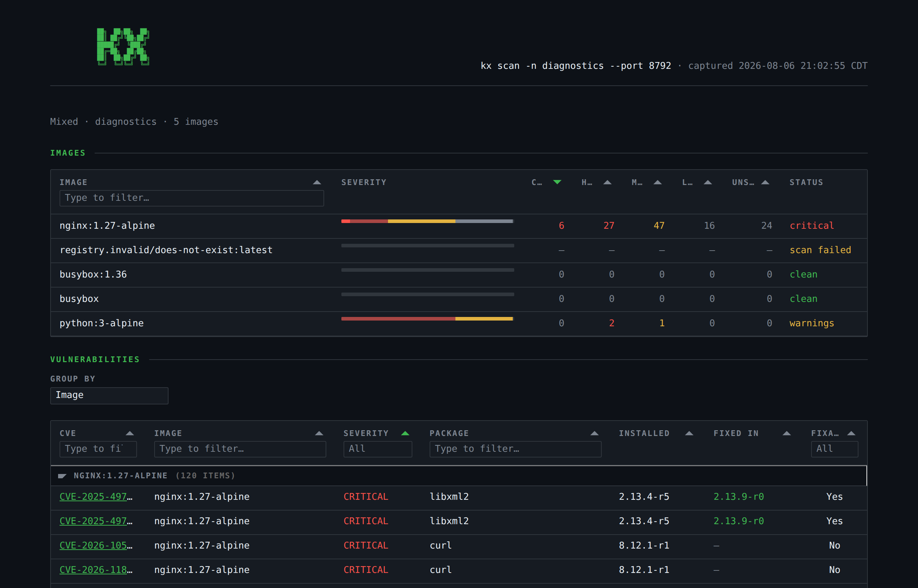Select the nginx:1.27-alpine image row
The width and height of the screenshot is (918, 588).
(459, 226)
